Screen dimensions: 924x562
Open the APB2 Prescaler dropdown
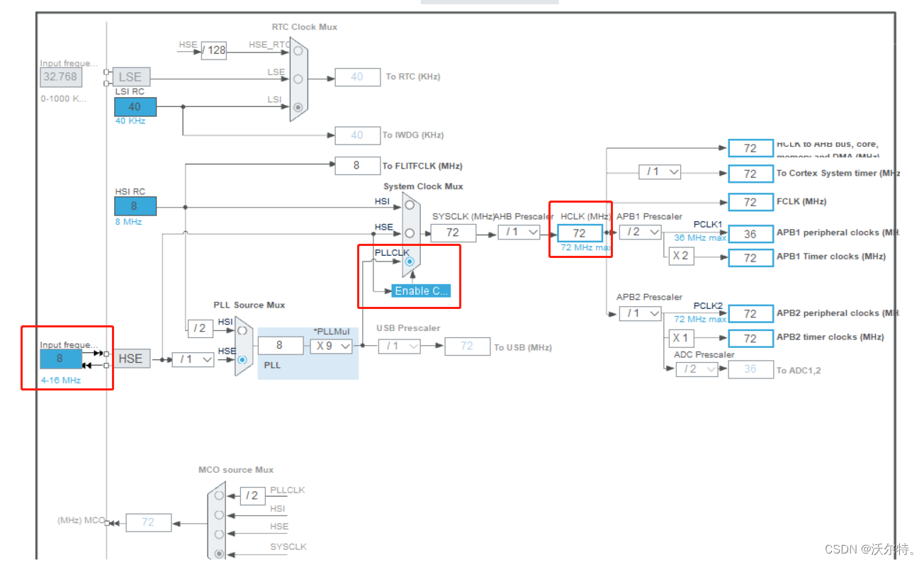pyautogui.click(x=640, y=313)
